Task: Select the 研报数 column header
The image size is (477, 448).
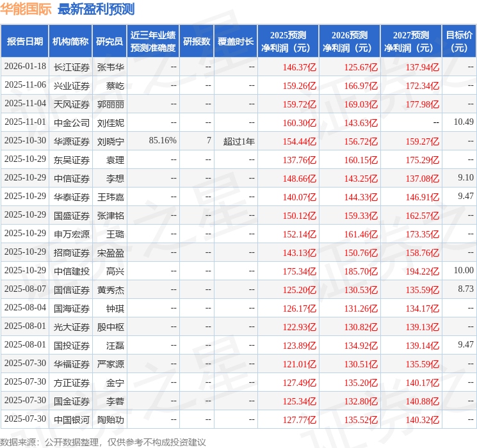Action: pyautogui.click(x=197, y=42)
